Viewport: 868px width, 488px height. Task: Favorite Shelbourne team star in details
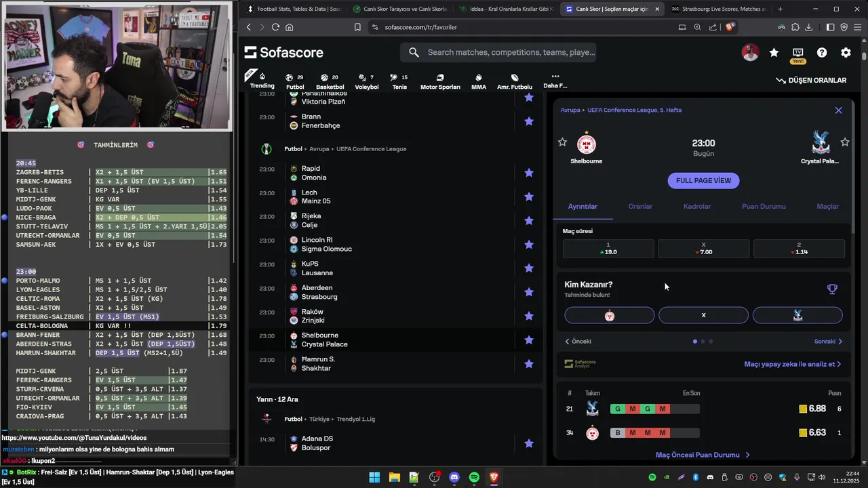coord(562,142)
